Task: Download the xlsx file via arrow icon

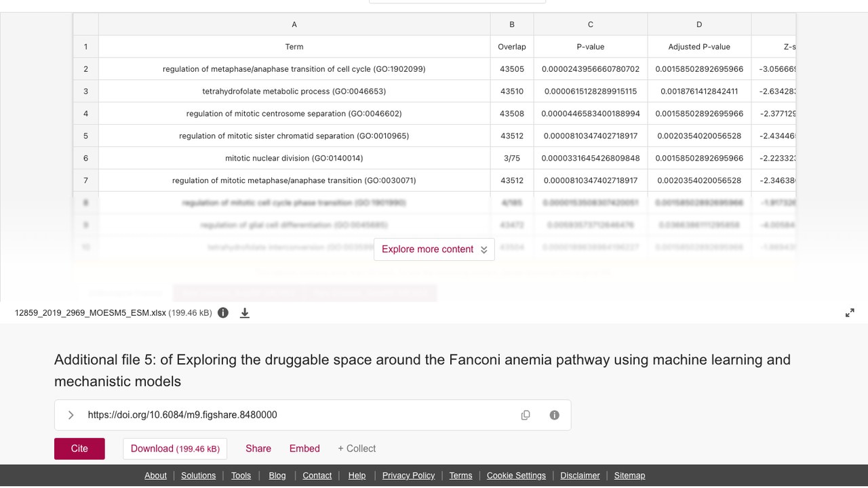Action: point(245,312)
